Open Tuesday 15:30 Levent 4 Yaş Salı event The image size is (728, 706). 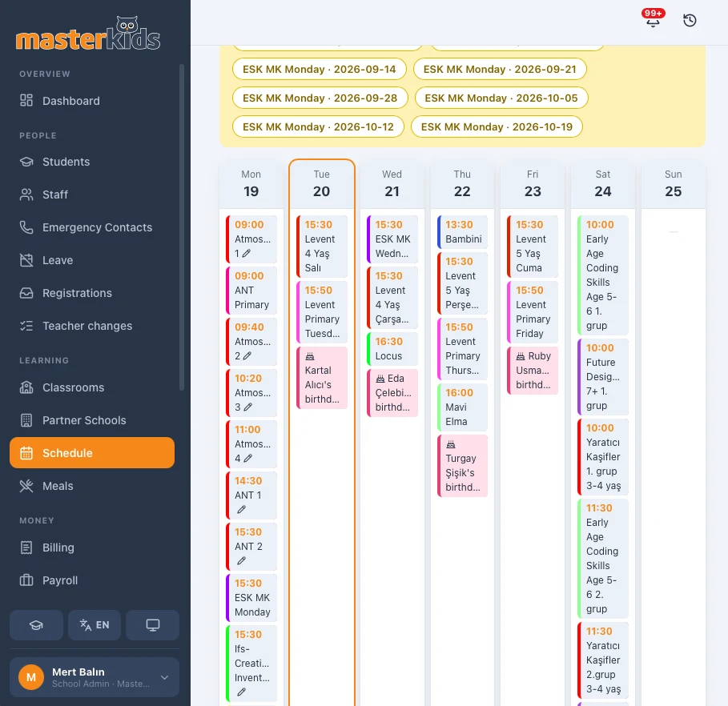click(322, 246)
